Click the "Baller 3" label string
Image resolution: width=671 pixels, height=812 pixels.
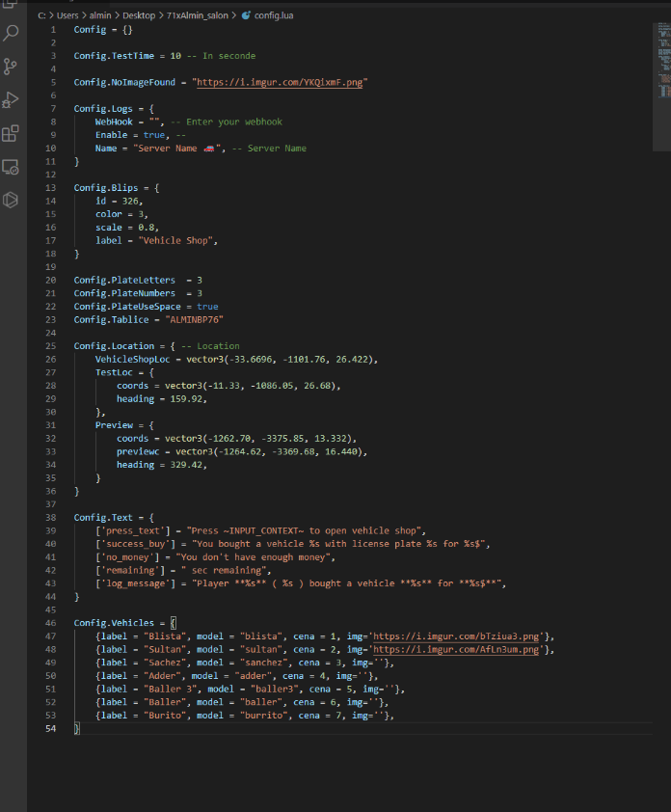[171, 690]
